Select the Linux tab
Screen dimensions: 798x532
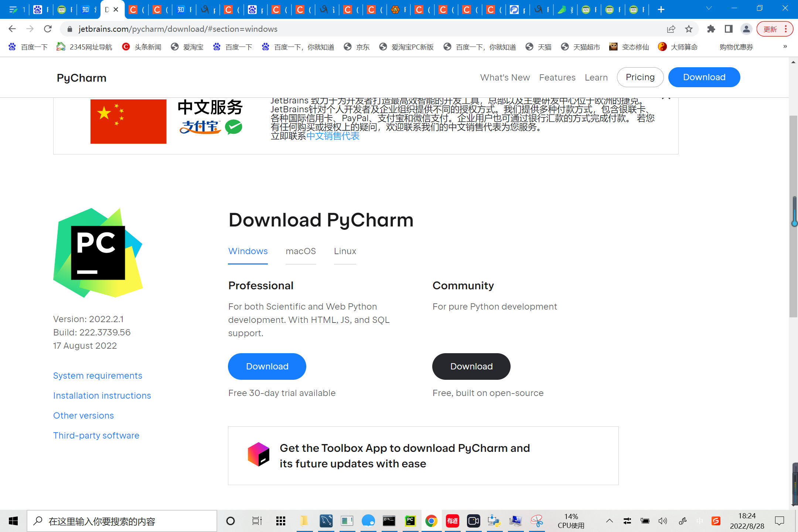tap(345, 251)
